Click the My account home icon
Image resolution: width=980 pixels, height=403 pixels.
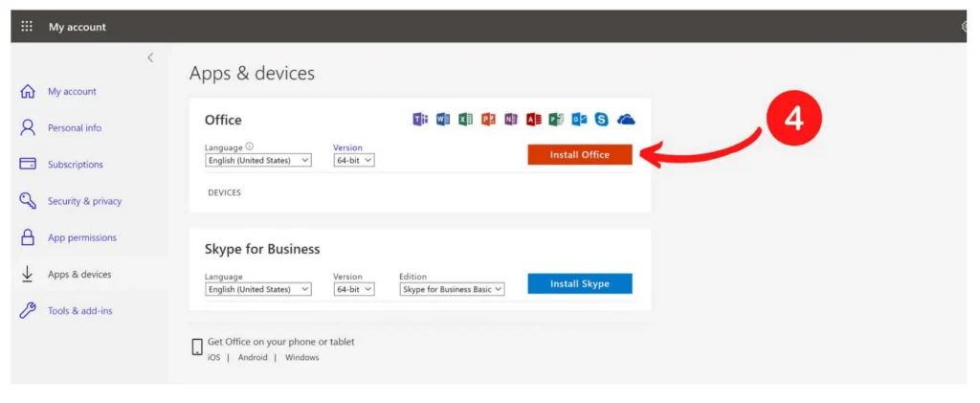28,91
